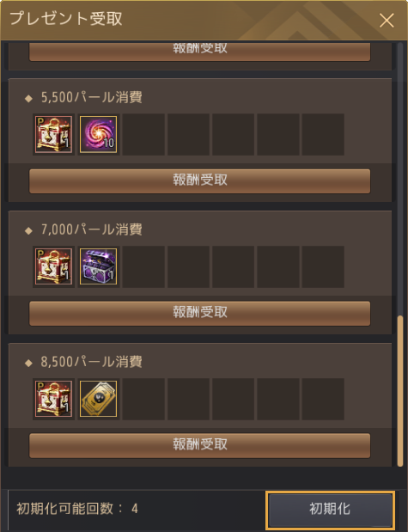This screenshot has width=408, height=532.
Task: Click the 初期化 reset button
Action: coord(331,510)
